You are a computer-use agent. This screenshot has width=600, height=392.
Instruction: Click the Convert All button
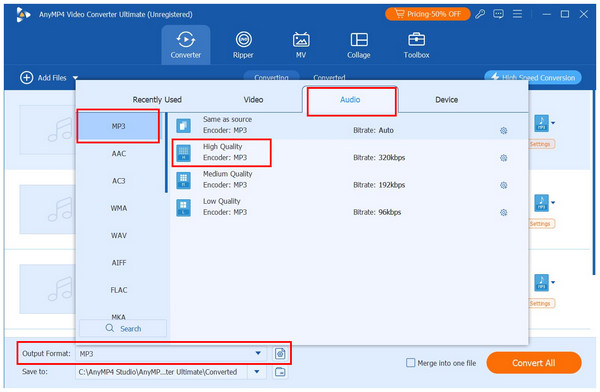(x=534, y=363)
